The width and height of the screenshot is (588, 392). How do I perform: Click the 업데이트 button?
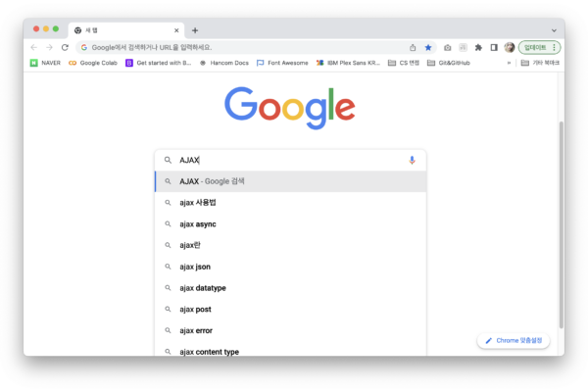[539, 48]
